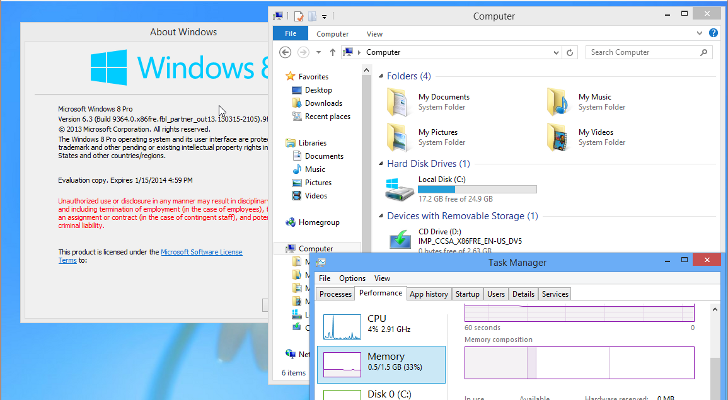Go up one level with Up arrow
The height and width of the screenshot is (400, 728).
pyautogui.click(x=332, y=52)
